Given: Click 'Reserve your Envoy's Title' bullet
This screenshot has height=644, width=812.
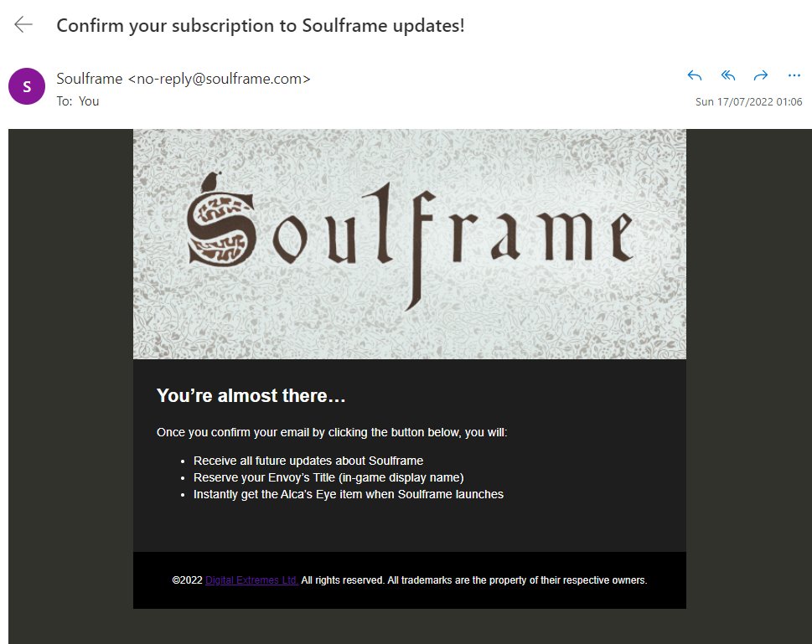Looking at the screenshot, I should (328, 477).
